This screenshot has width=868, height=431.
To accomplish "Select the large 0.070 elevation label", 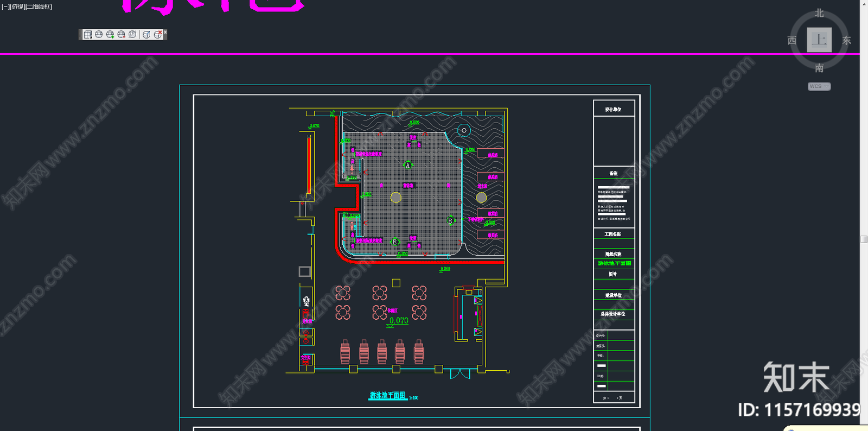I will click(x=399, y=321).
